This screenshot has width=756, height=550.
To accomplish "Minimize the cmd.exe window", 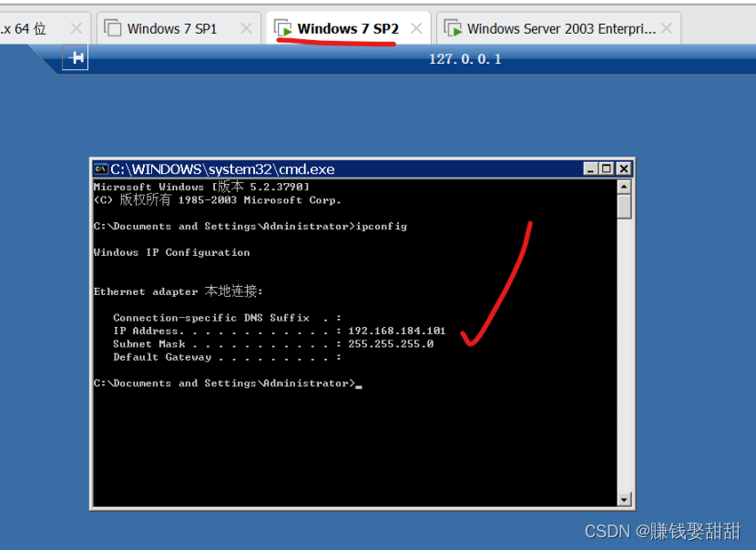I will [590, 168].
